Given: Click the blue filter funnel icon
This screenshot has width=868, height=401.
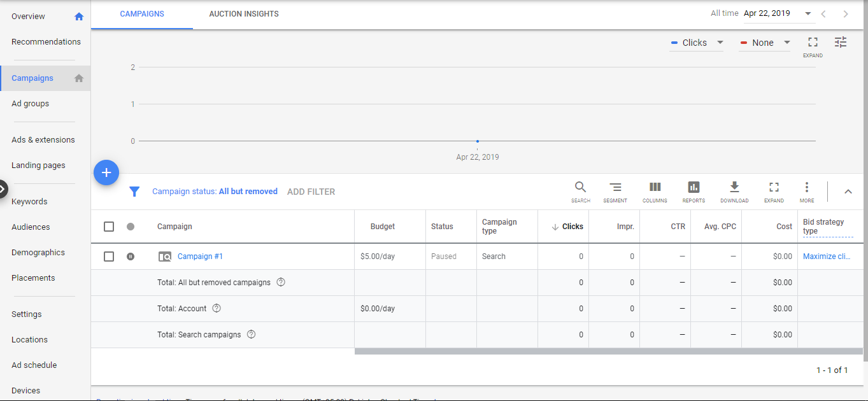Looking at the screenshot, I should point(134,192).
